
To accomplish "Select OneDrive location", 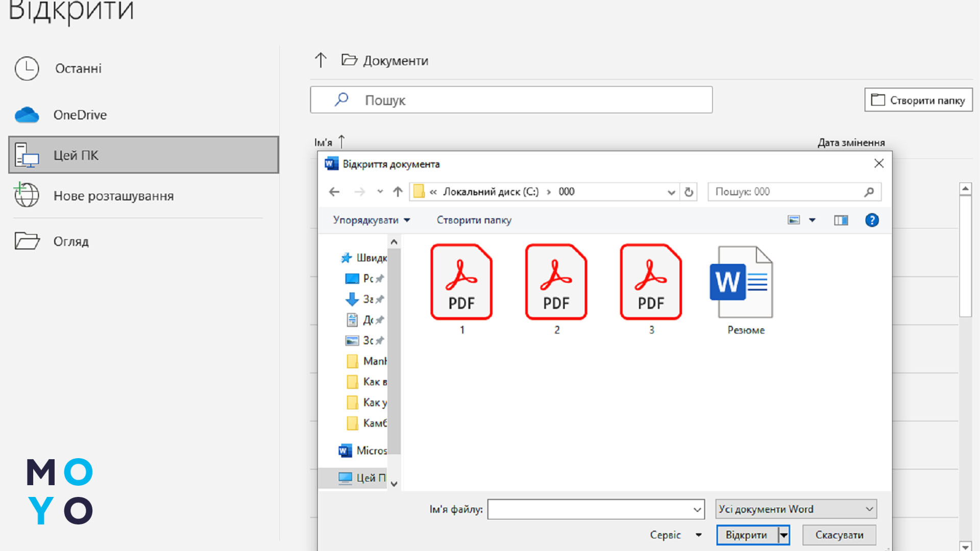I will click(x=80, y=115).
